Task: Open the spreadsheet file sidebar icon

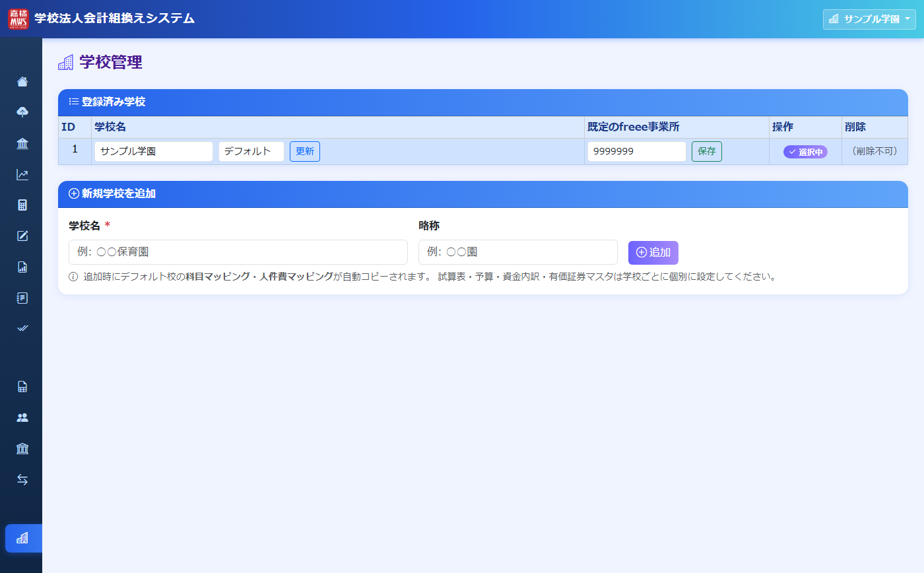Action: pyautogui.click(x=22, y=387)
